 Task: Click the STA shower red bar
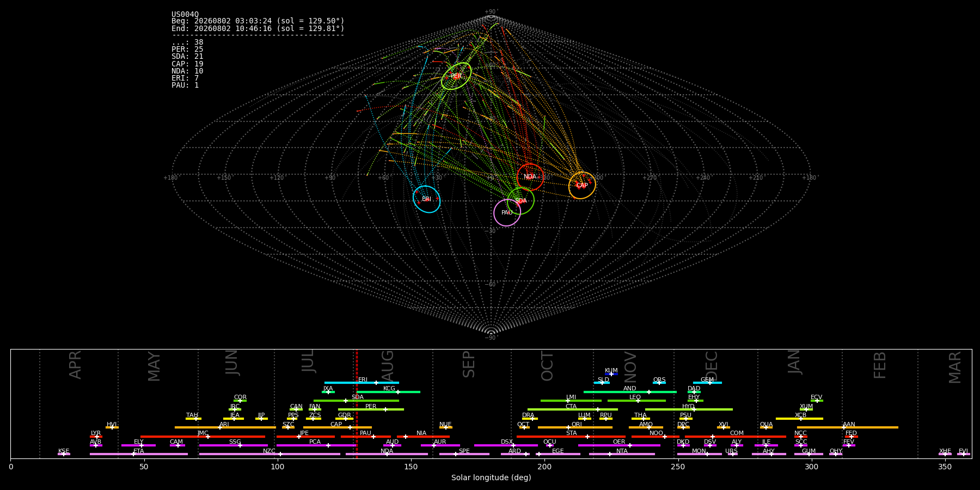point(571,437)
